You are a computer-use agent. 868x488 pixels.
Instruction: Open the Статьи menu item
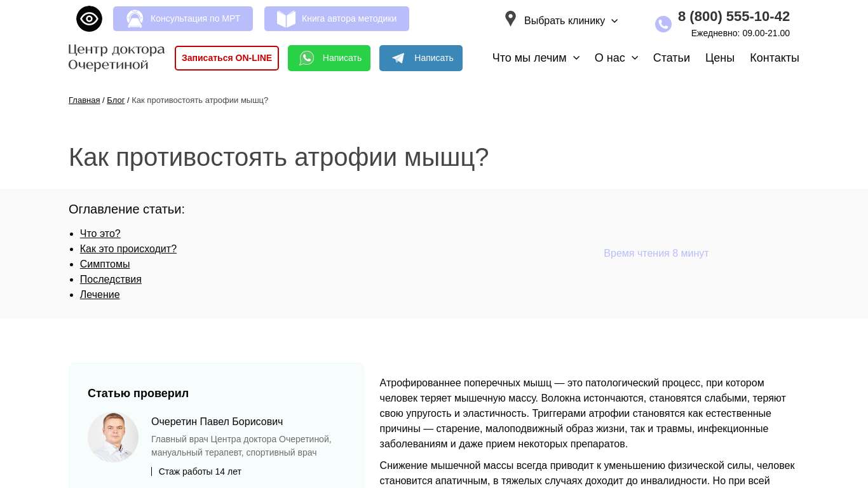(x=671, y=58)
